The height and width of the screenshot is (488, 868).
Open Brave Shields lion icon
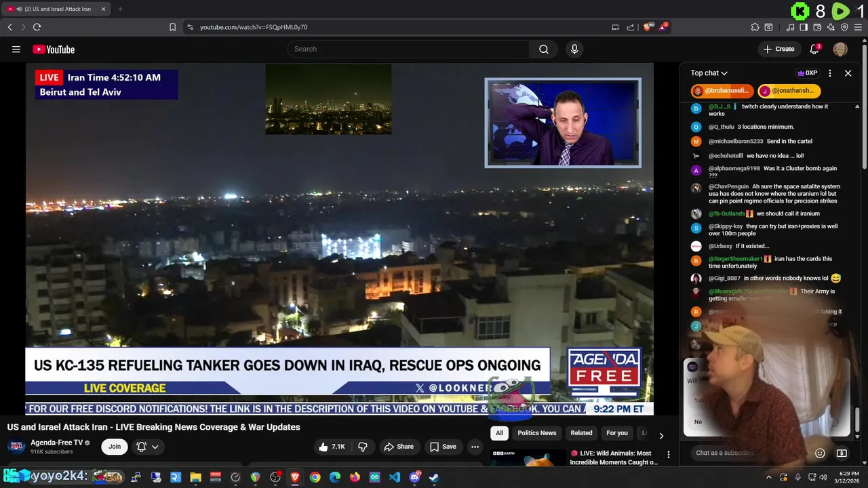coord(648,27)
